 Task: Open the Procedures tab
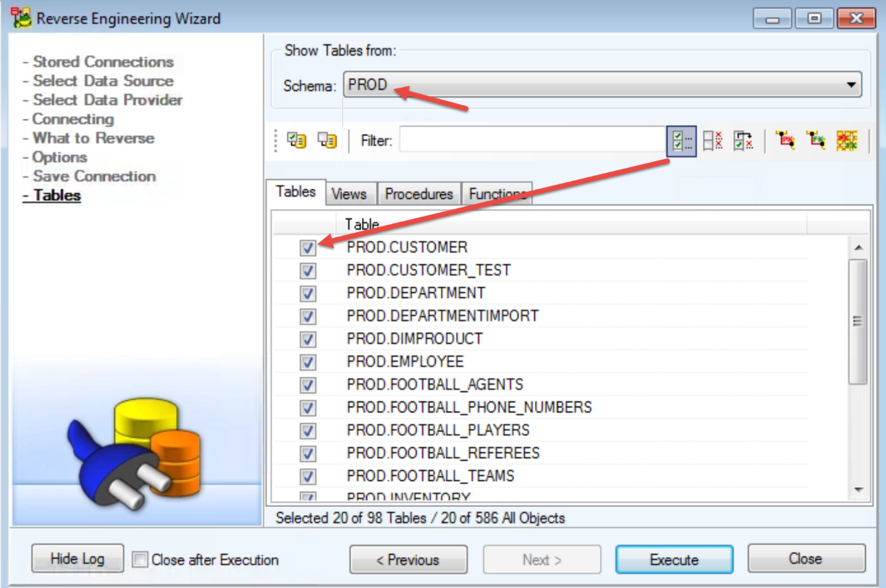pos(419,194)
